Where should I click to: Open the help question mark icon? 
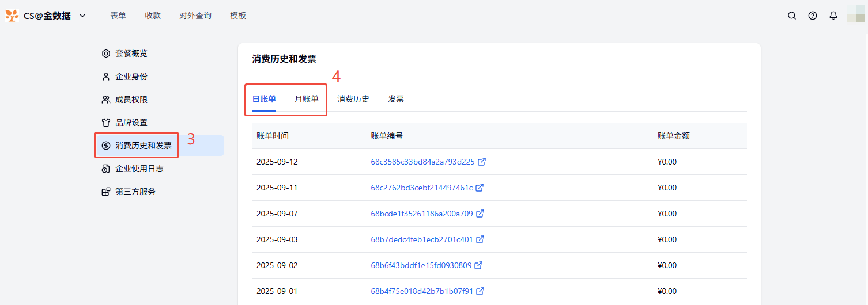[x=813, y=16]
